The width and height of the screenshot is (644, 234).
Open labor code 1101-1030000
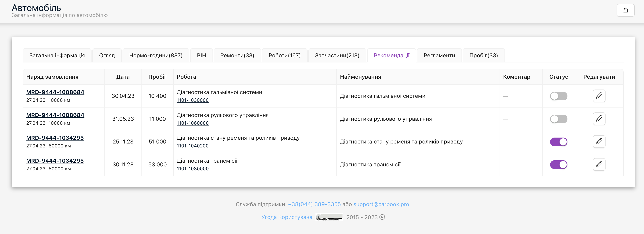pos(193,100)
